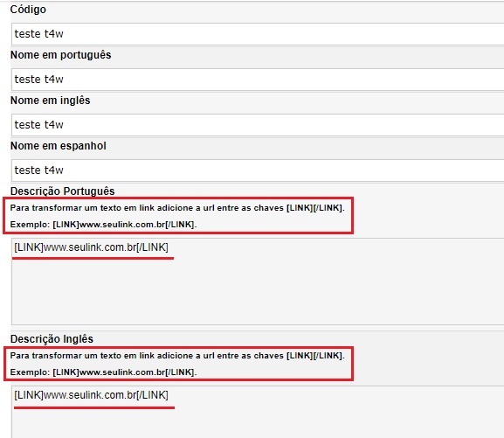Click the link instruction hint under Descrição Português
Viewport: 504px width, 438px height.
(177, 208)
